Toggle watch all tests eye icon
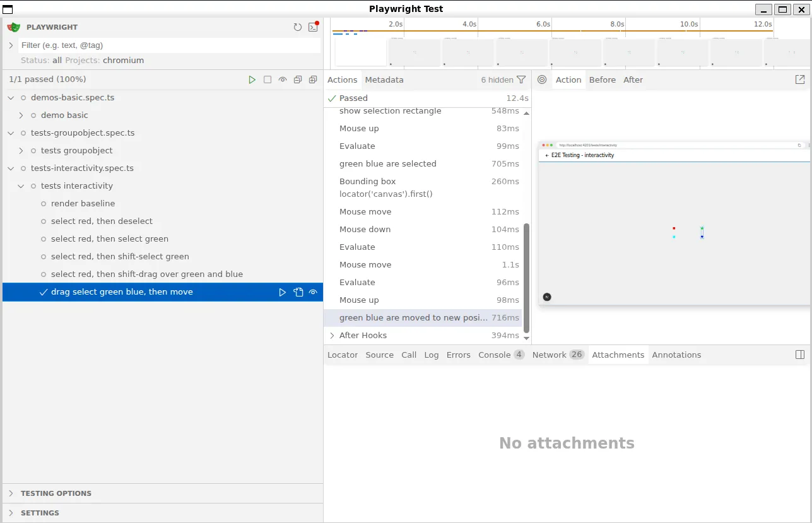 pos(283,79)
